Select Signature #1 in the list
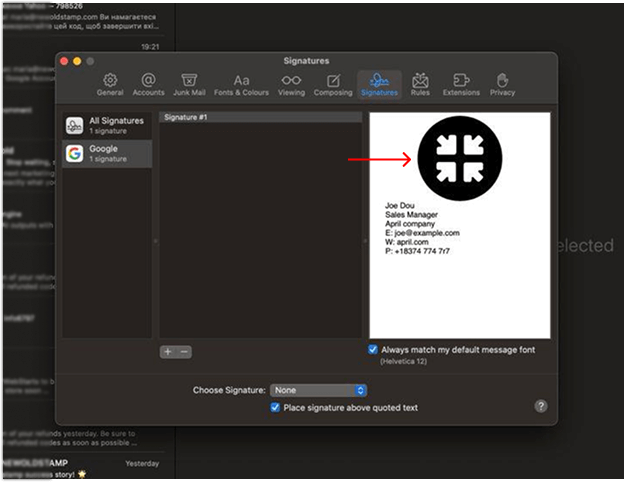Viewport: 624px width, 482px height. (261, 117)
